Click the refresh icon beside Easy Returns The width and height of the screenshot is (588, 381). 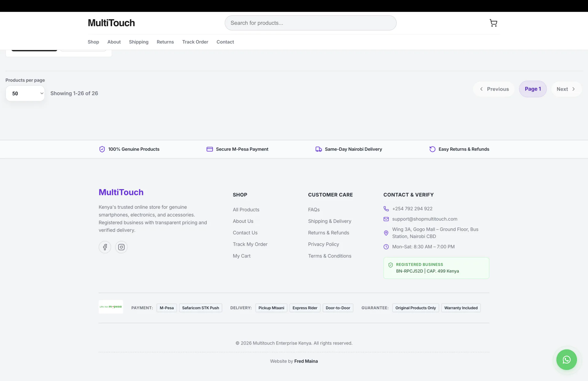point(432,149)
